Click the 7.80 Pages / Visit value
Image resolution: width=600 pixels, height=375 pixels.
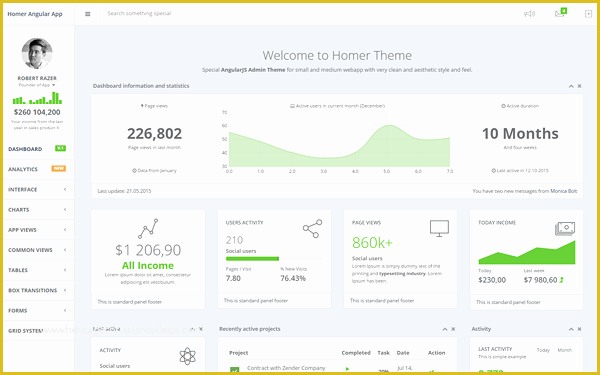click(233, 279)
